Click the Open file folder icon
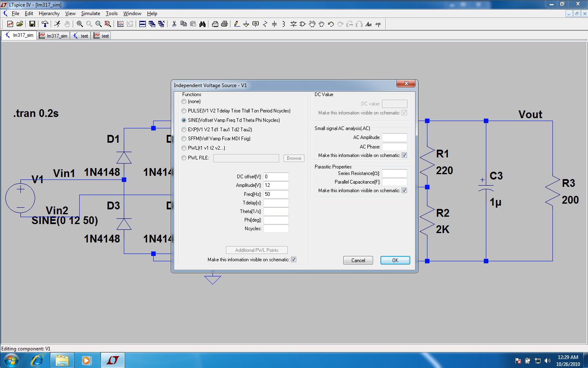Screen dimensions: 588x368 [x=20, y=24]
